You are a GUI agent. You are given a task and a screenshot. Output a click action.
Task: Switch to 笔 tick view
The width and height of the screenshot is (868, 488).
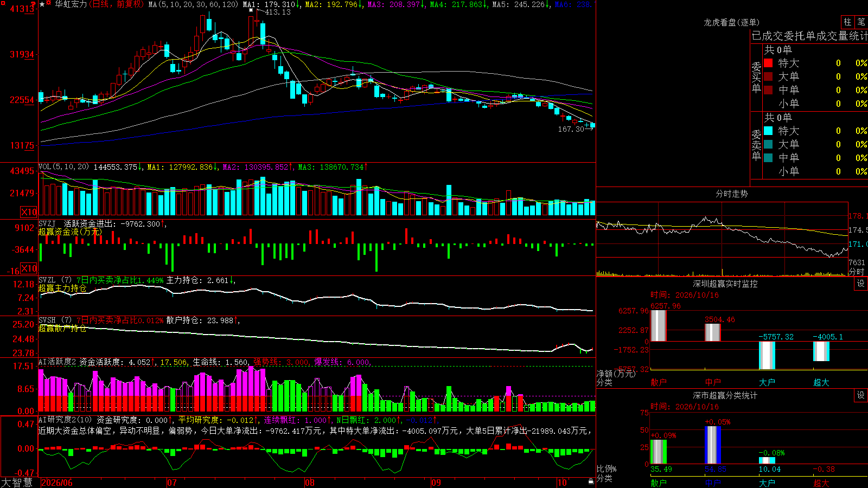861,22
